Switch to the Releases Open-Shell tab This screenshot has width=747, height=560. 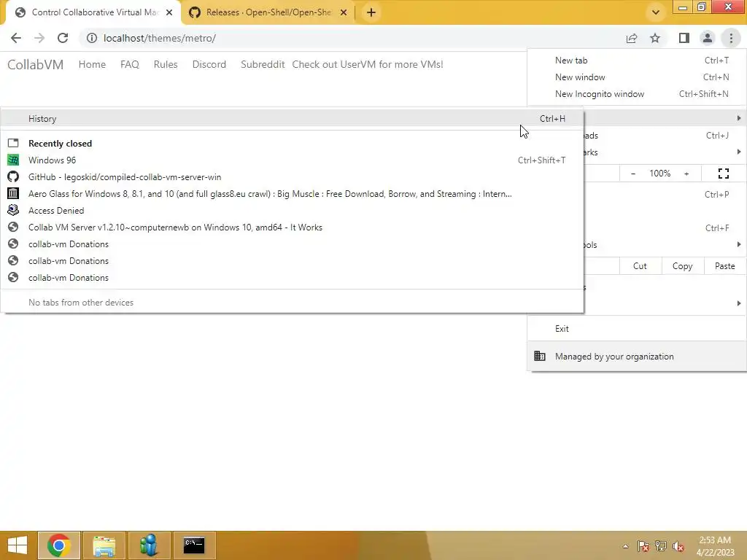268,12
